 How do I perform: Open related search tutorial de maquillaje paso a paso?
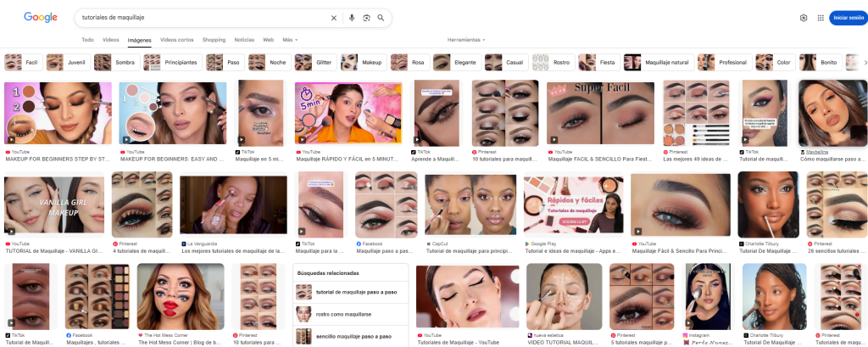click(351, 292)
